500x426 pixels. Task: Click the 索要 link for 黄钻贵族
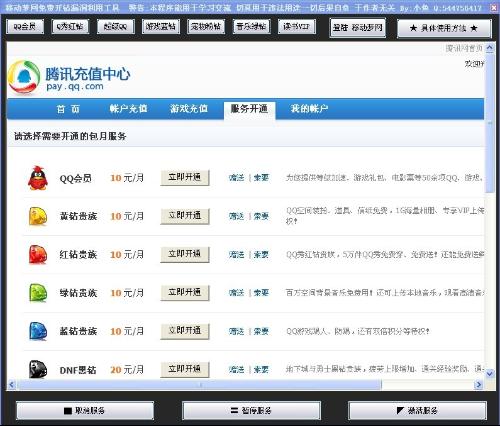click(x=261, y=216)
